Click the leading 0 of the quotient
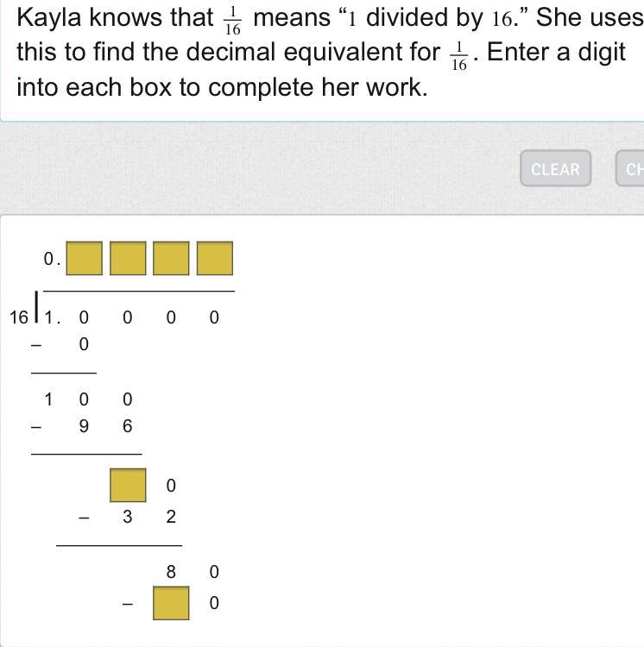 (x=48, y=259)
